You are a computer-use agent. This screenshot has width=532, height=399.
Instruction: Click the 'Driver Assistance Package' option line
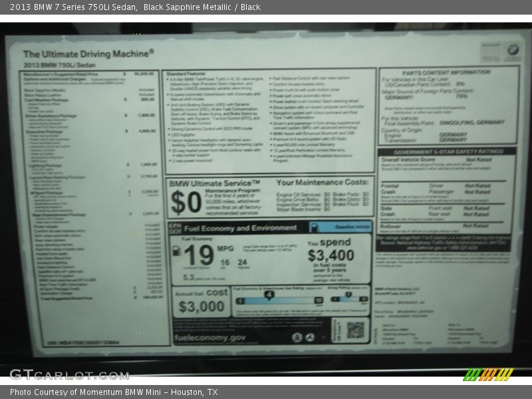(x=51, y=116)
